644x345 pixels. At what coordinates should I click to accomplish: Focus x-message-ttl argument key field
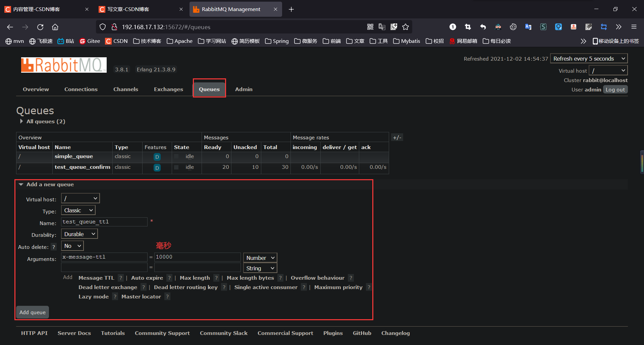click(x=104, y=257)
